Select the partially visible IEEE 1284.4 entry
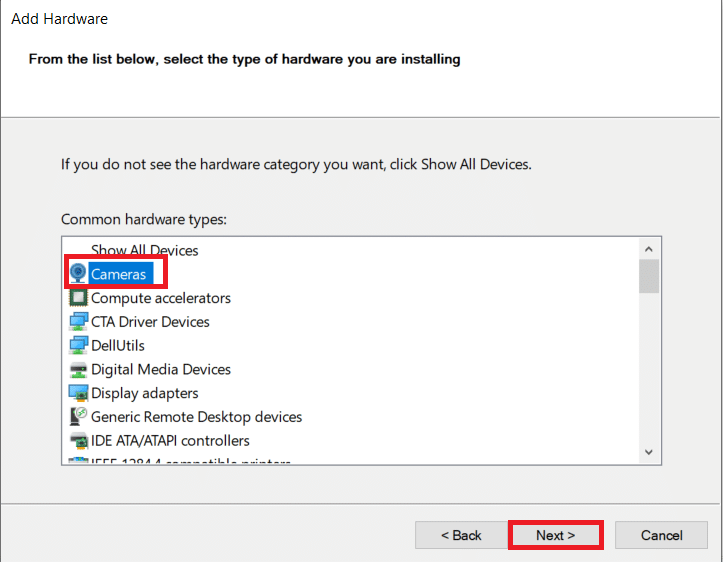Screen dimensions: 723x562 (x=190, y=462)
